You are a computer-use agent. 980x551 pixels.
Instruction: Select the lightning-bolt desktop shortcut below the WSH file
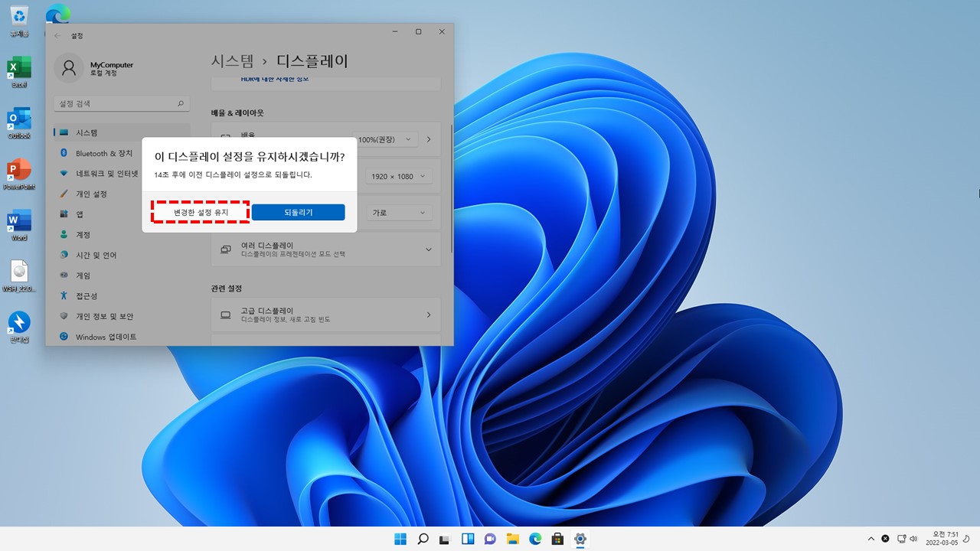pyautogui.click(x=19, y=327)
